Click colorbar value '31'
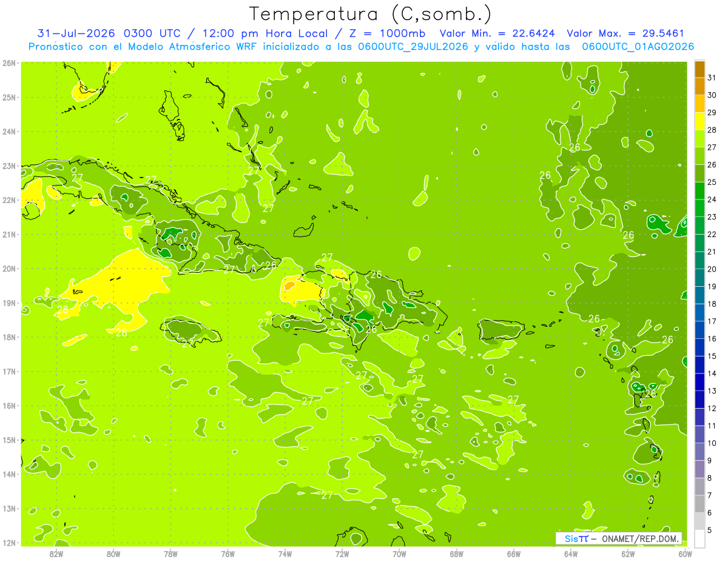 coord(712,77)
